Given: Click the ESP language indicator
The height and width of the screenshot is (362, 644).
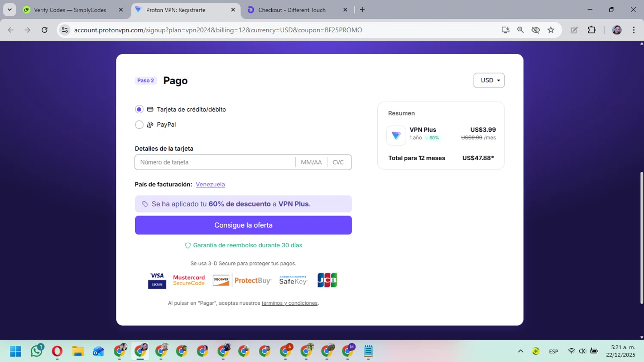Looking at the screenshot, I should 553,351.
